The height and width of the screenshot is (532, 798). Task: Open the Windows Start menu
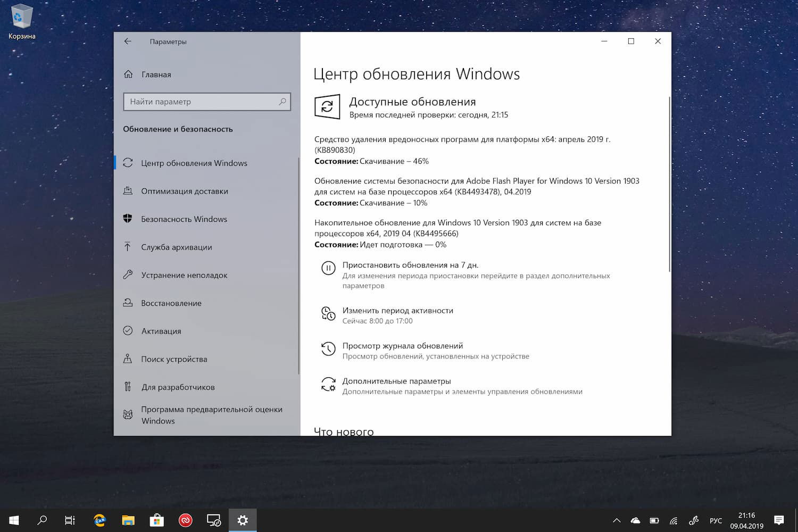pyautogui.click(x=13, y=520)
